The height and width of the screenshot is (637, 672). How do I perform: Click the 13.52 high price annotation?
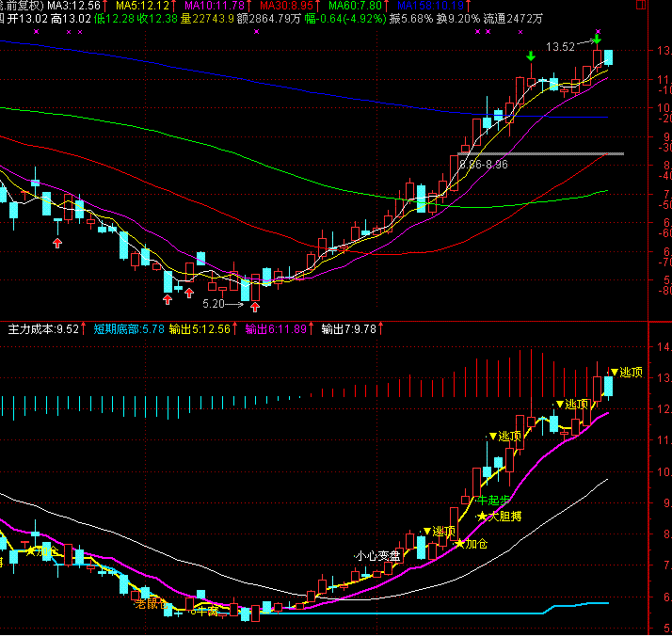(560, 45)
